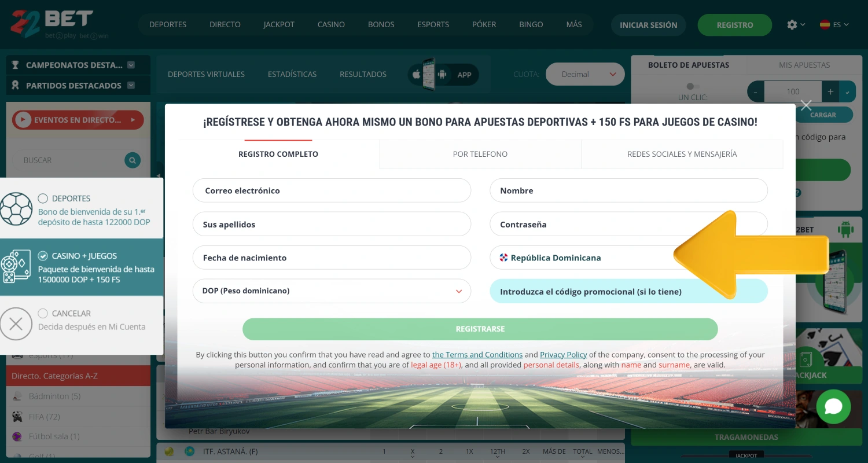Open the Casino menu item
This screenshot has height=463, width=868.
(x=331, y=24)
